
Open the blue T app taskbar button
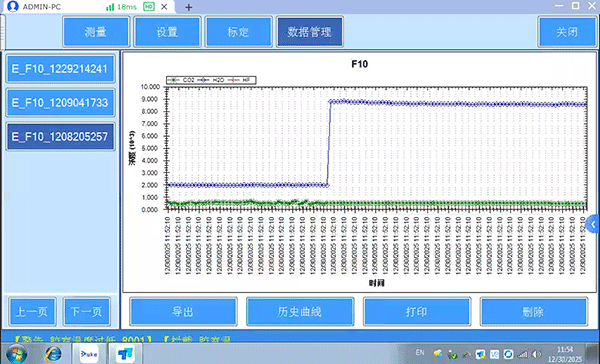125,354
